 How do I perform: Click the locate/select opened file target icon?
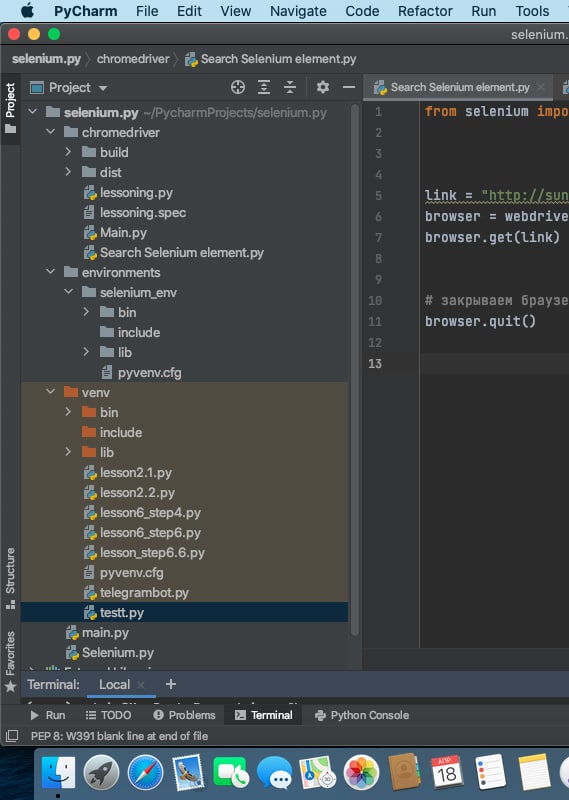(238, 87)
